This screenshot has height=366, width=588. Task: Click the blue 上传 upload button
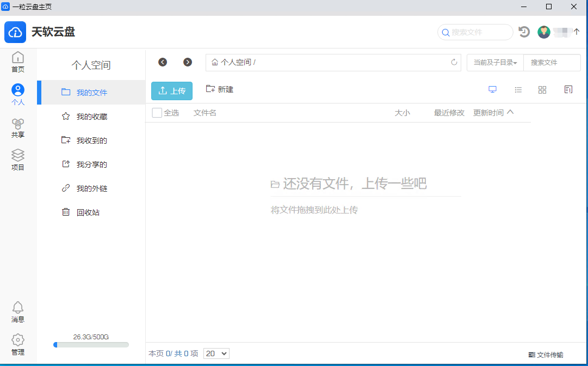tap(172, 91)
